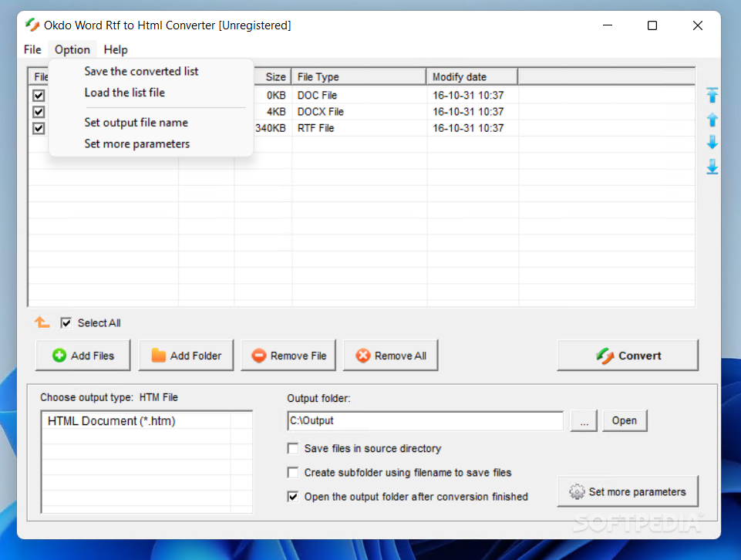Image resolution: width=741 pixels, height=560 pixels.
Task: Uncheck the DOCX File row checkbox
Action: point(39,112)
